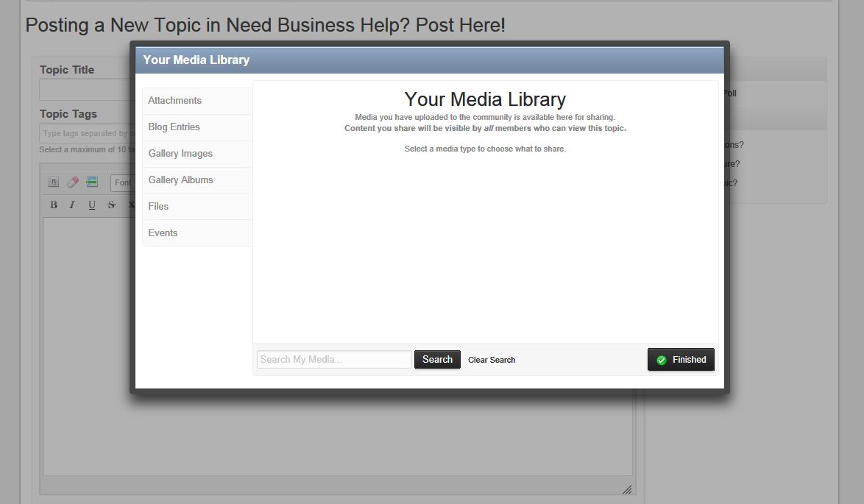Click the editor resize handle
Screen dimensions: 864x504
(627, 489)
